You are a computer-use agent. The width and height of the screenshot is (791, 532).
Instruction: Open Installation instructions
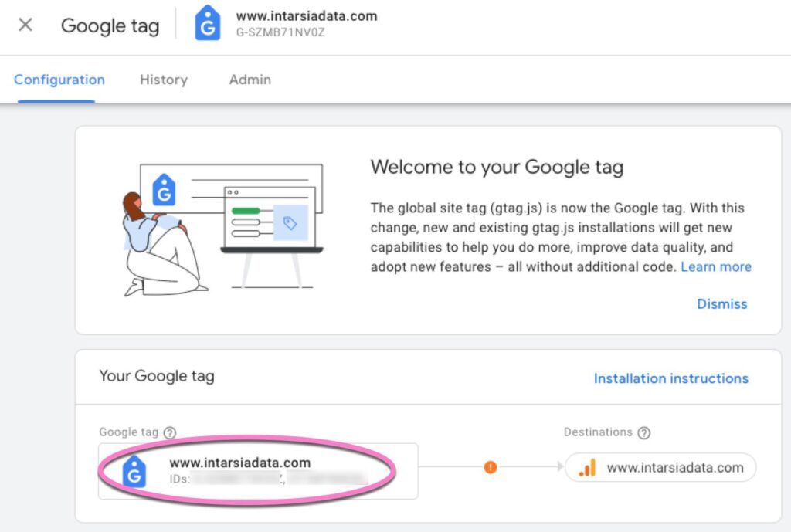[x=670, y=378]
